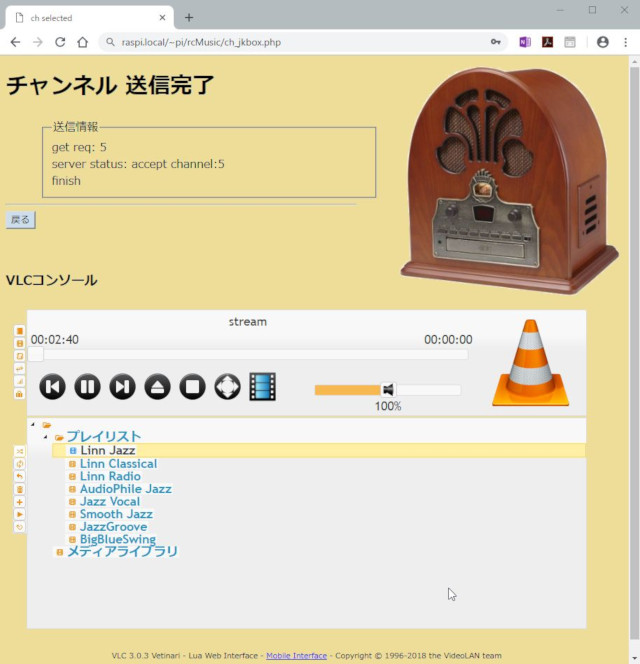Open saved password key icon

pos(496,42)
